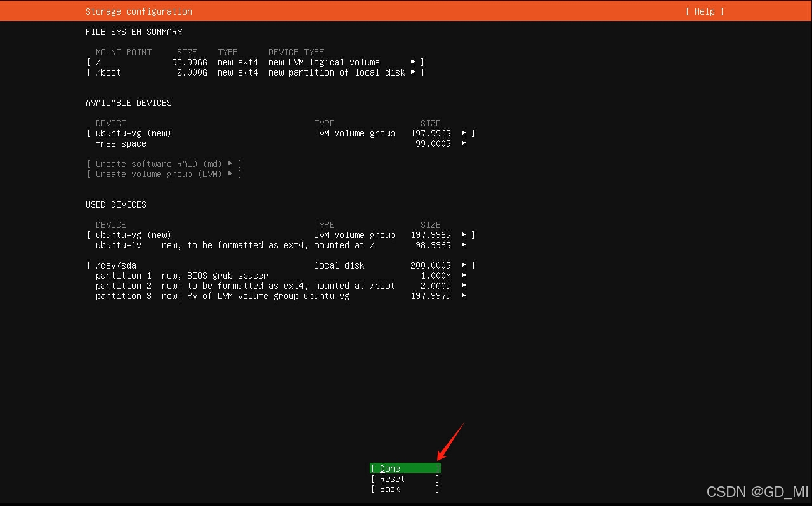Select Create volume group (LVM) option
This screenshot has width=812, height=506.
point(164,174)
